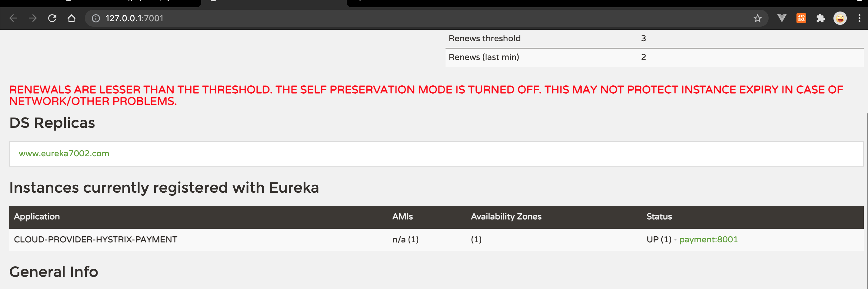Open the user profile avatar

840,18
